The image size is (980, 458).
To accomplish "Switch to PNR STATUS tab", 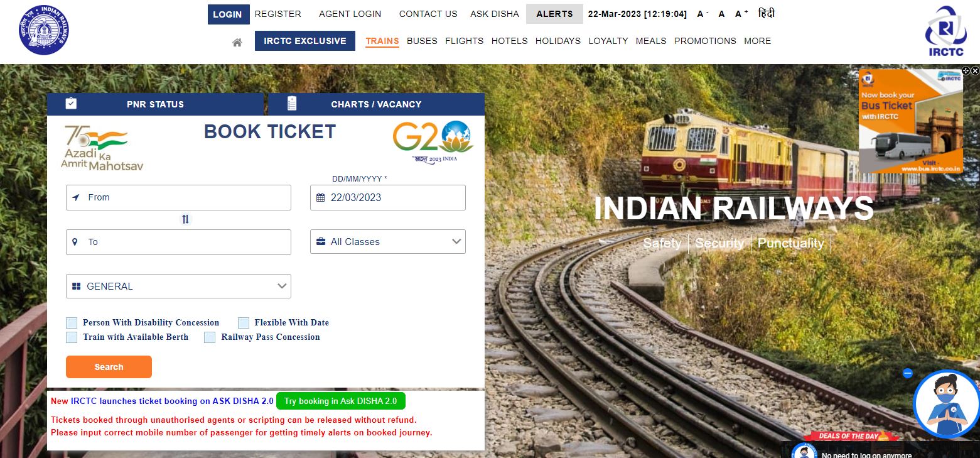I will coord(156,104).
